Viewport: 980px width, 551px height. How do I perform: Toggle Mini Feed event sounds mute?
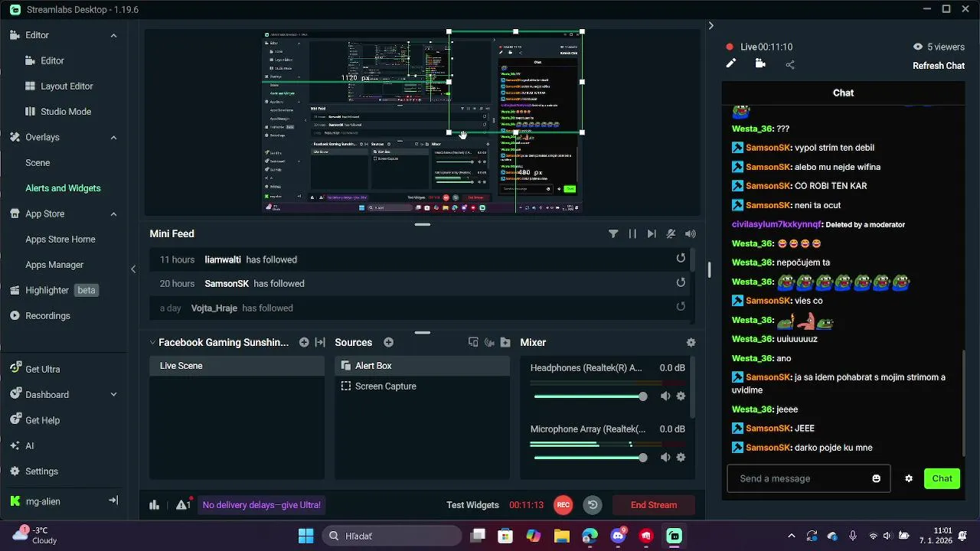click(x=671, y=234)
